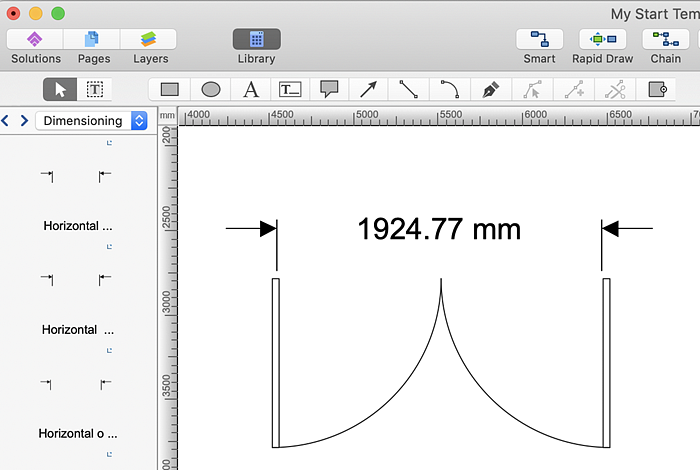Toggle Rapid Draw mode
The width and height of the screenshot is (700, 470).
[x=602, y=40]
